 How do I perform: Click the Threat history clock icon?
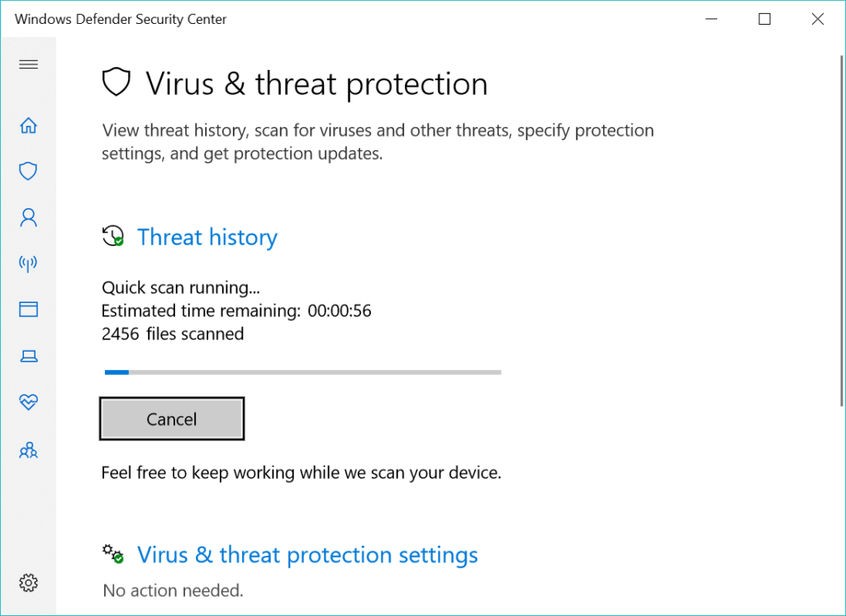click(x=112, y=236)
